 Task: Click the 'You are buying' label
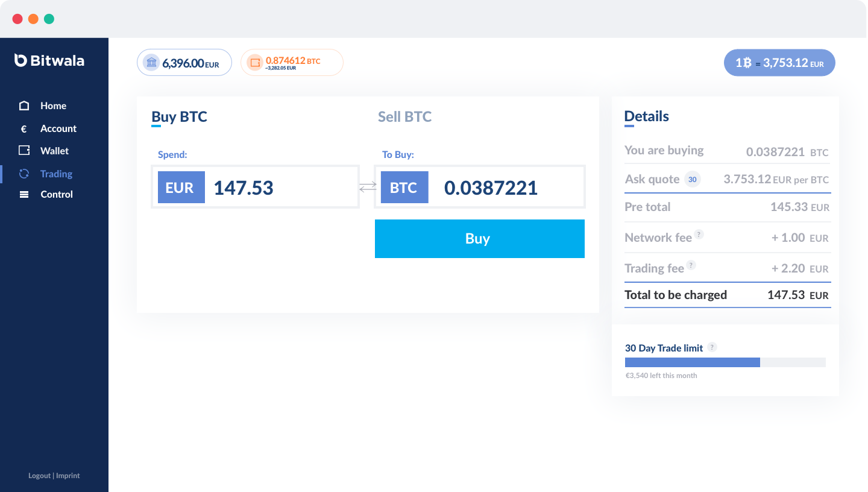664,150
